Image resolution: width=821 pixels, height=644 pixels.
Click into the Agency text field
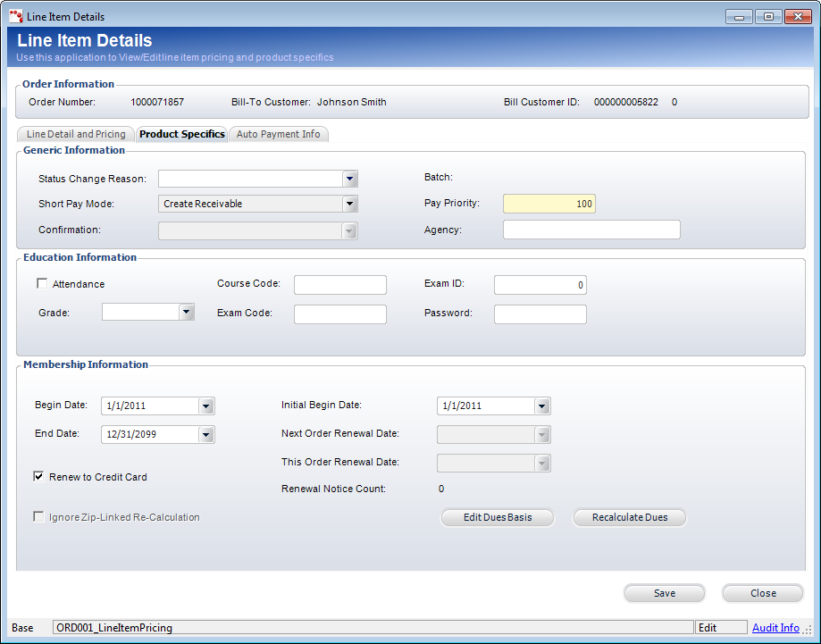pos(591,230)
